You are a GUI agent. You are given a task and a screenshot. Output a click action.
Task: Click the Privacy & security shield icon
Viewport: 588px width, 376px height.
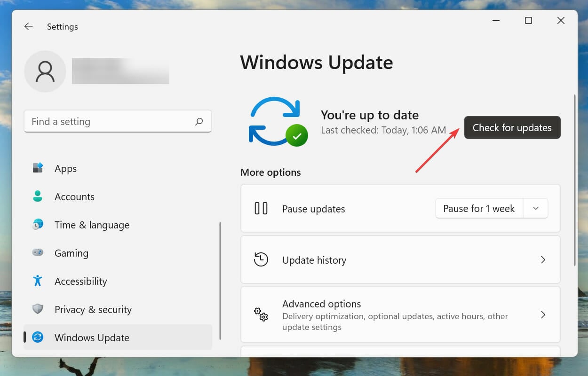(x=38, y=309)
